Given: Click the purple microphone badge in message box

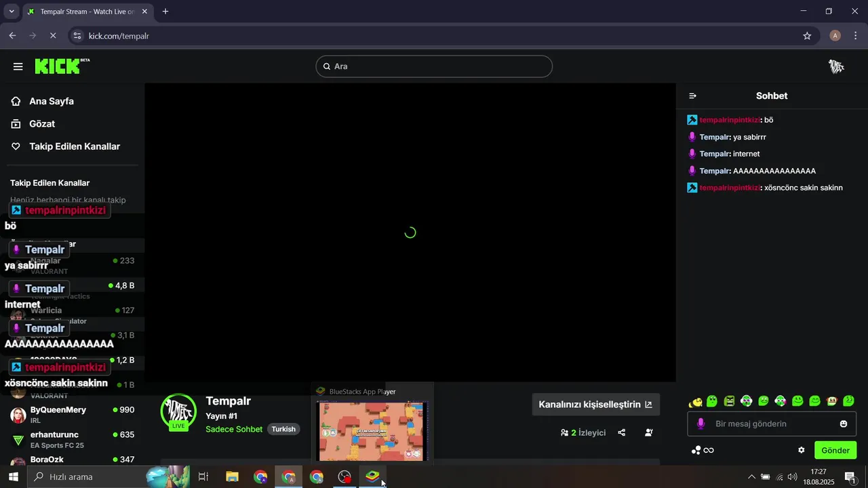Looking at the screenshot, I should click(x=701, y=424).
